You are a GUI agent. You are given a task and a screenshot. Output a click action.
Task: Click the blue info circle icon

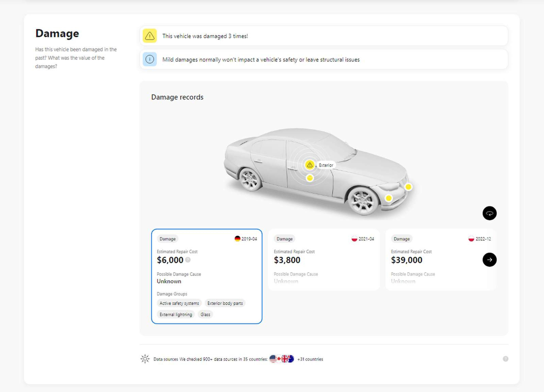tap(150, 59)
